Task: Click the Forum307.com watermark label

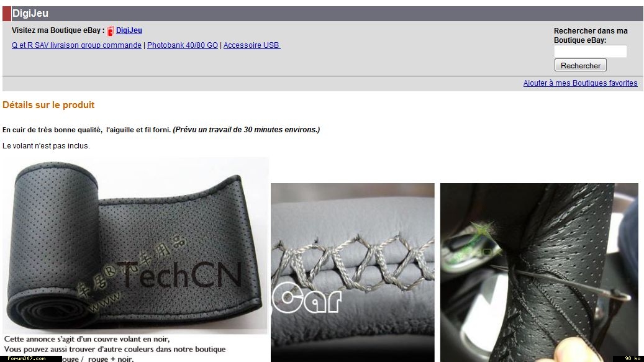Action: [27, 359]
